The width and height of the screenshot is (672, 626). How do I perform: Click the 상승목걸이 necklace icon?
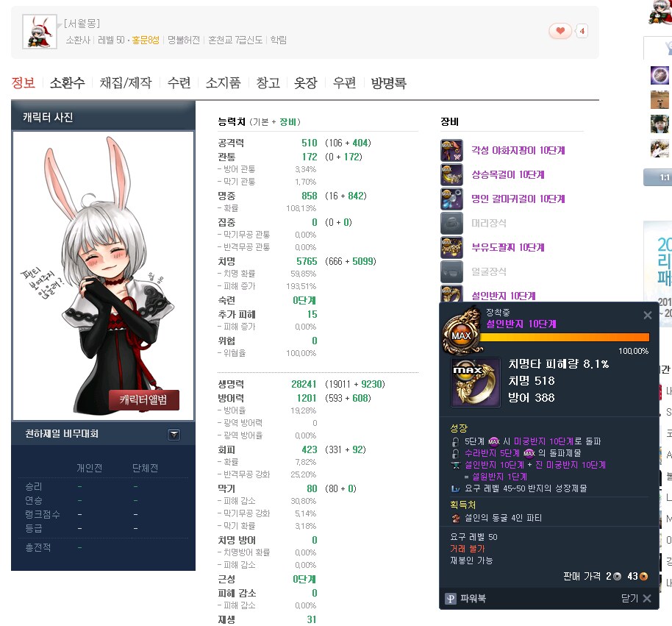[x=451, y=174]
